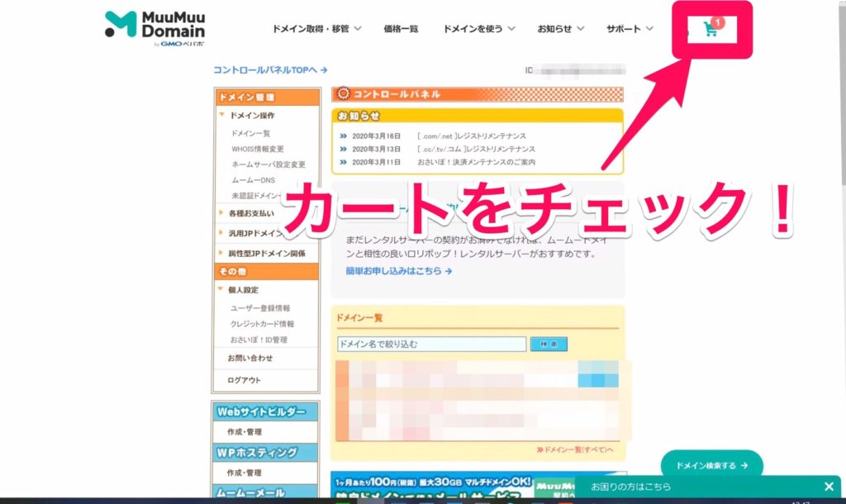Image resolution: width=846 pixels, height=504 pixels.
Task: Open the shopping cart icon
Action: coord(711,29)
